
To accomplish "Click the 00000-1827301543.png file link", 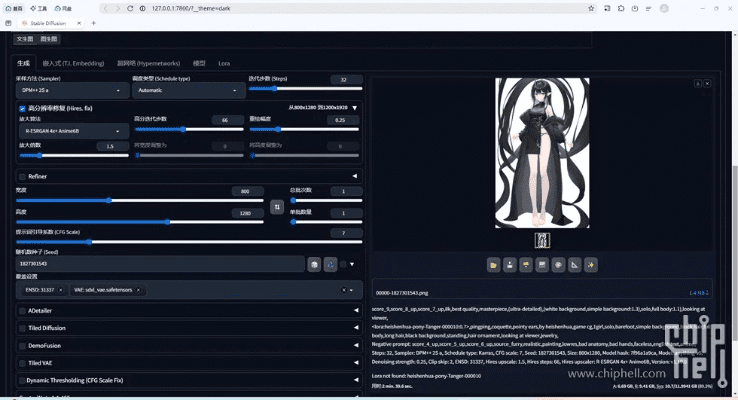I will (x=402, y=293).
